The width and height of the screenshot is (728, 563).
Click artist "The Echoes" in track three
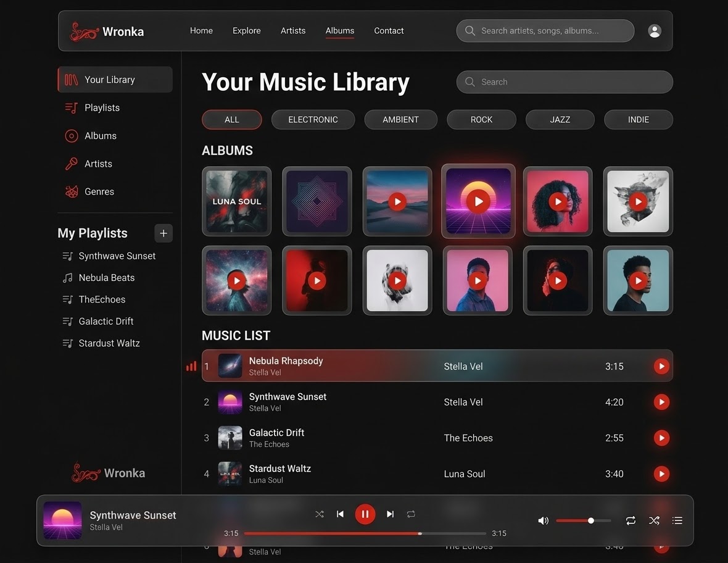468,438
